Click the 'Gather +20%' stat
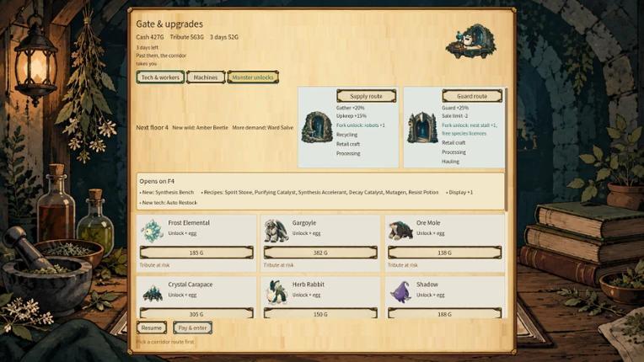Viewport: 644px width, 362px height. [x=351, y=108]
